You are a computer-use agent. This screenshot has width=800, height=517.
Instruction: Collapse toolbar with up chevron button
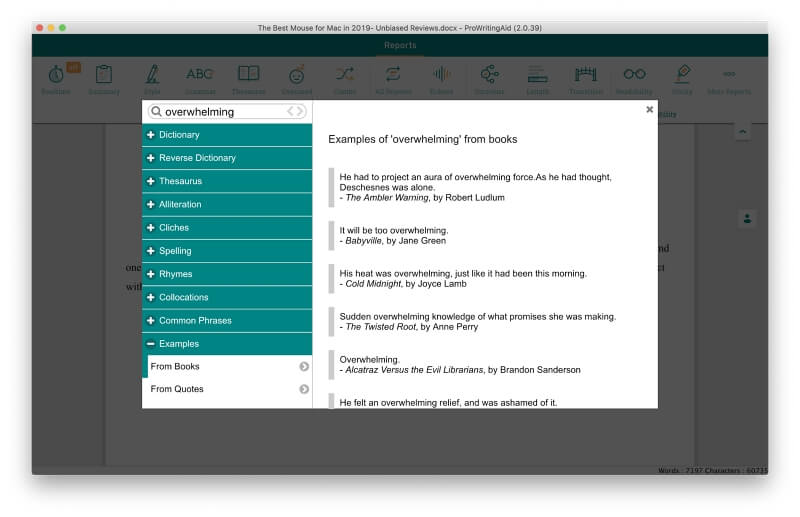[x=743, y=132]
